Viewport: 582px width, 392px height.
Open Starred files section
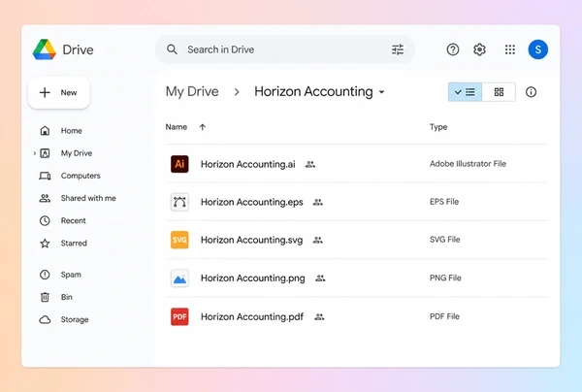(74, 244)
